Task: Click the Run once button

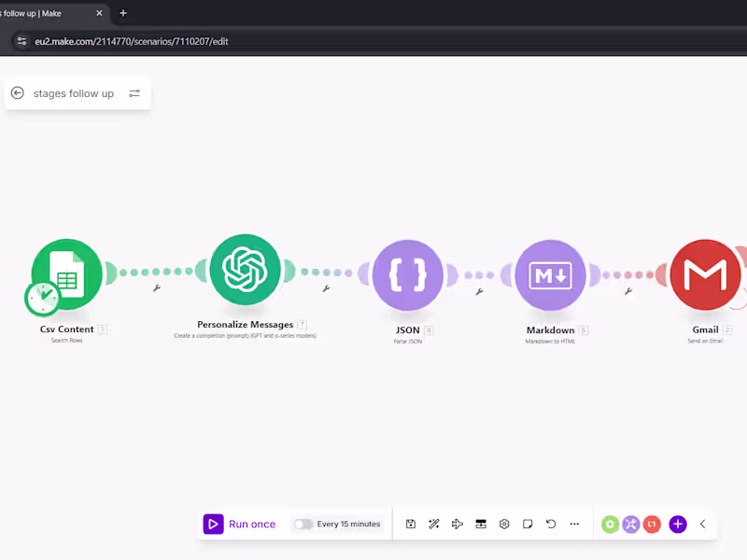Action: [x=240, y=524]
